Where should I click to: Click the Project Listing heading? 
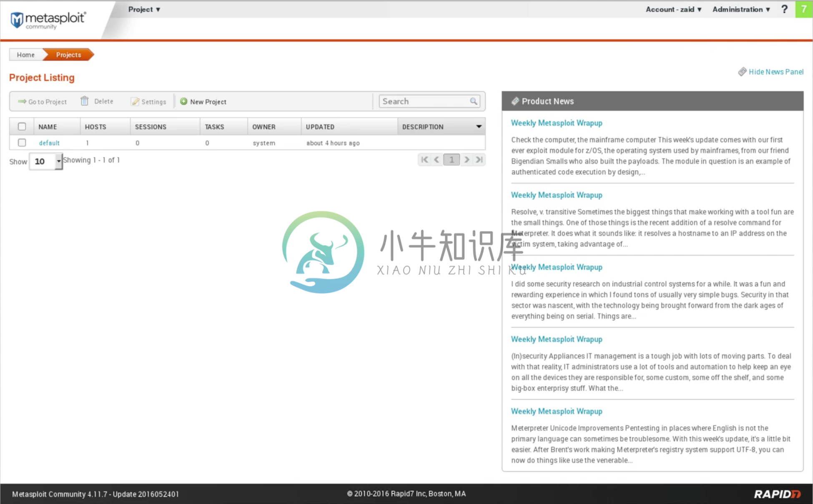point(42,78)
